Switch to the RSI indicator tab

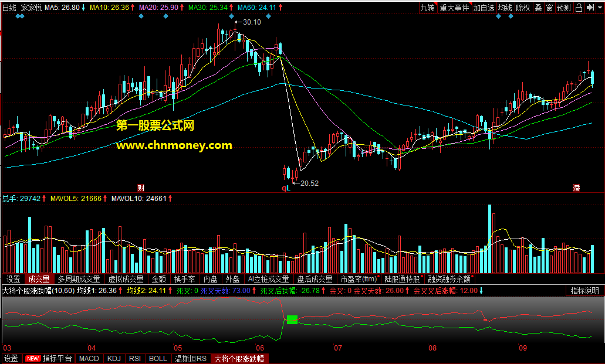click(x=135, y=359)
